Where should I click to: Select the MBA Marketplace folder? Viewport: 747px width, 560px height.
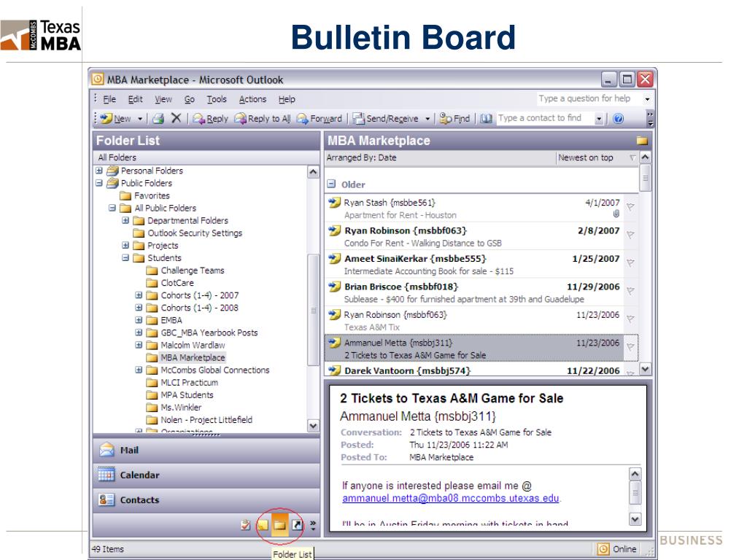193,357
